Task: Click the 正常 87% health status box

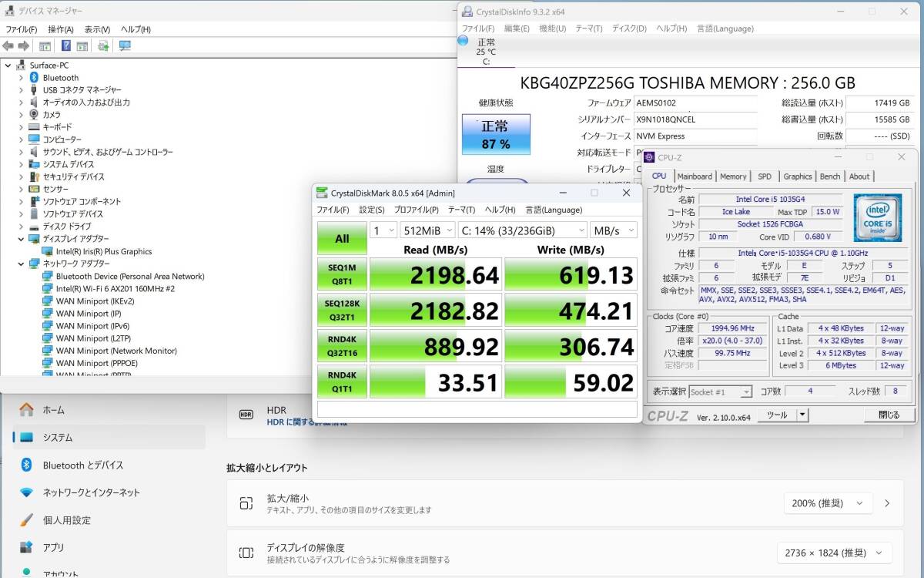Action: [x=496, y=135]
